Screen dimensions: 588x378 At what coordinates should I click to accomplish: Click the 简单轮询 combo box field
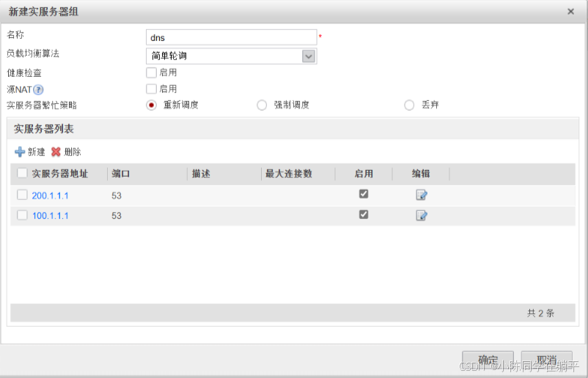[x=232, y=56]
